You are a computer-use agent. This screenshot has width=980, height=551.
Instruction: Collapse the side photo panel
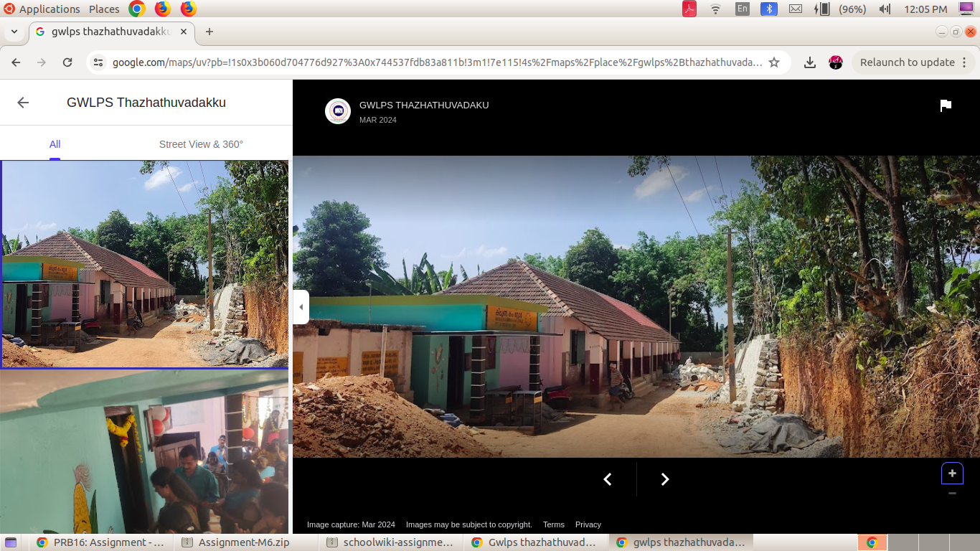coord(301,307)
